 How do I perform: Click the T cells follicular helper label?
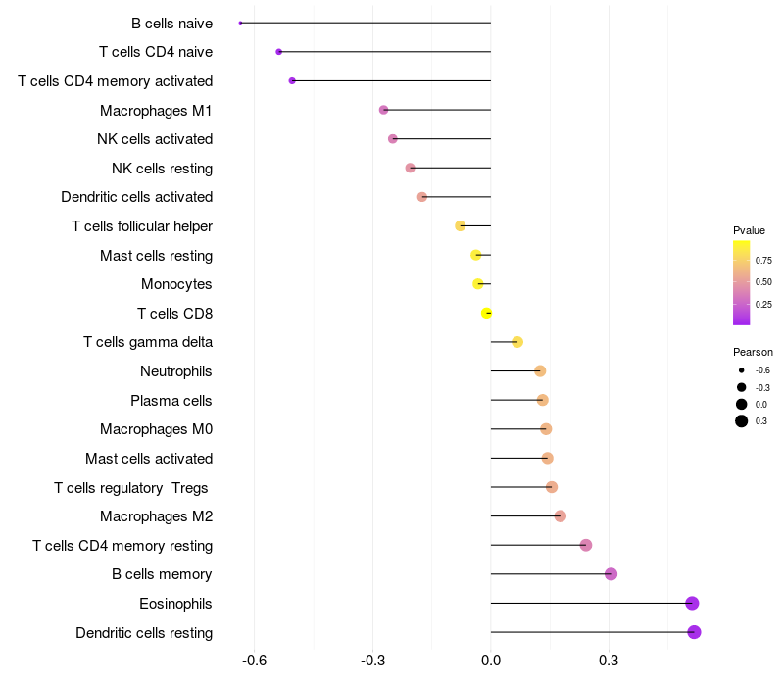click(142, 226)
